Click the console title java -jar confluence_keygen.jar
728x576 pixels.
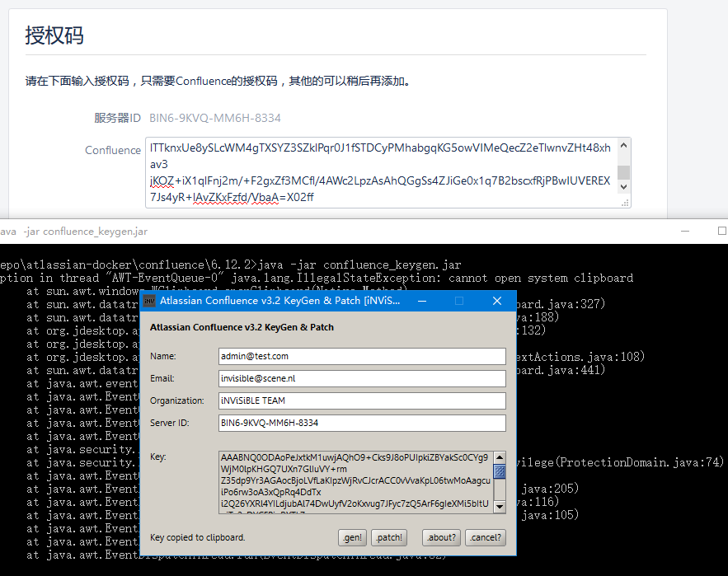coord(74,232)
